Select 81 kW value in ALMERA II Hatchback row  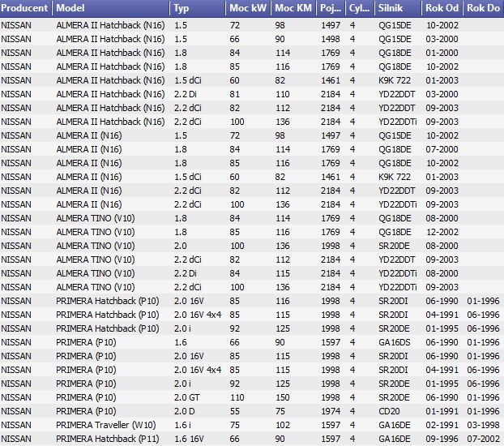point(235,94)
